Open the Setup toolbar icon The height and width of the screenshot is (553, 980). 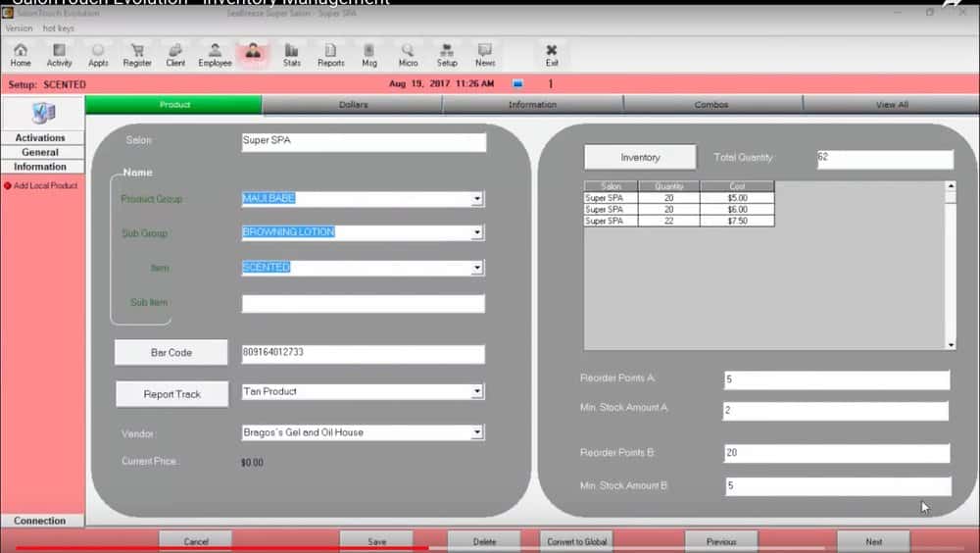click(x=447, y=55)
